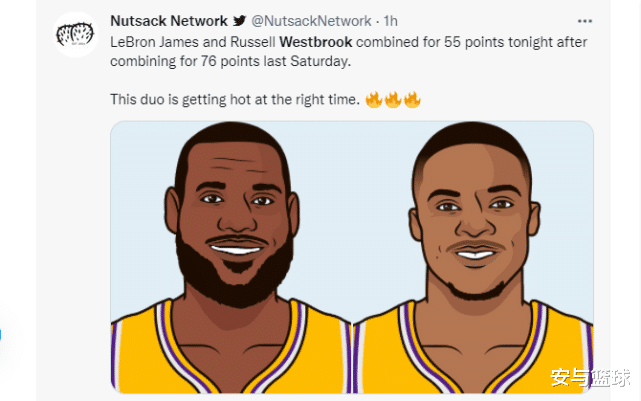Open the left bearded cartoon player image
The width and height of the screenshot is (641, 401).
(x=231, y=257)
